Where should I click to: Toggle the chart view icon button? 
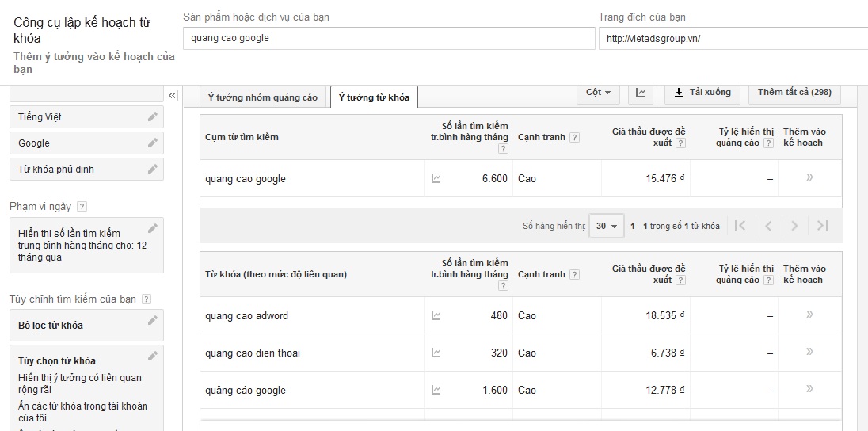(641, 93)
